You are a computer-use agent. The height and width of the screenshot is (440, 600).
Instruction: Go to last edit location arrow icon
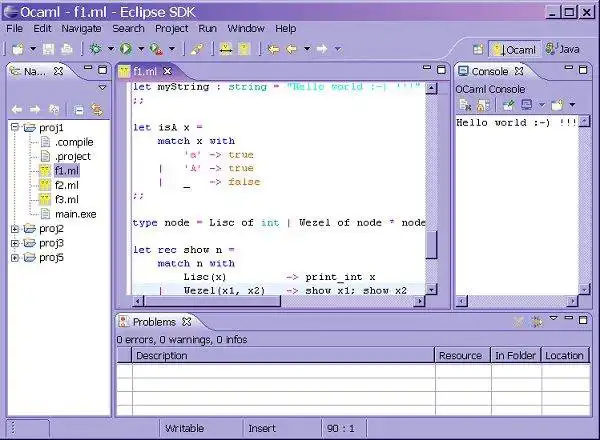coord(273,49)
